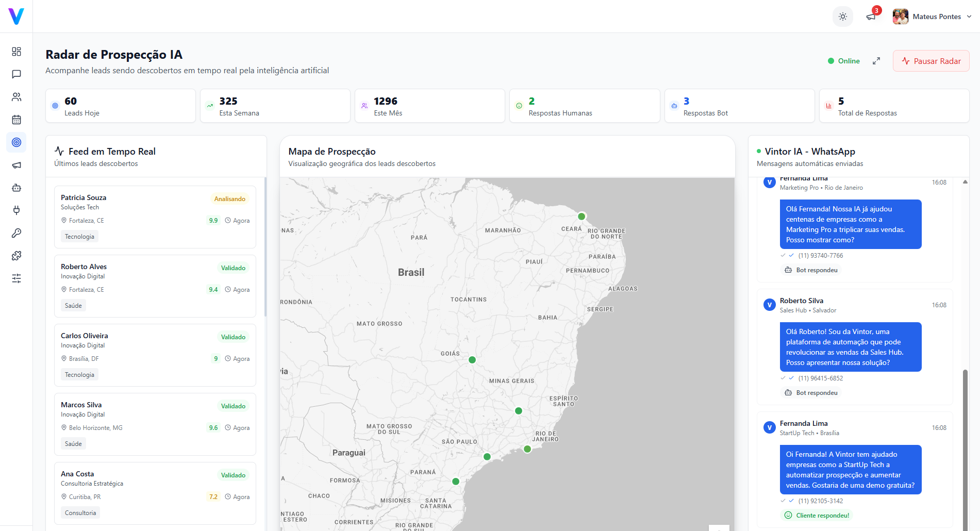
Task: Click the Pausar Radar button
Action: point(931,61)
